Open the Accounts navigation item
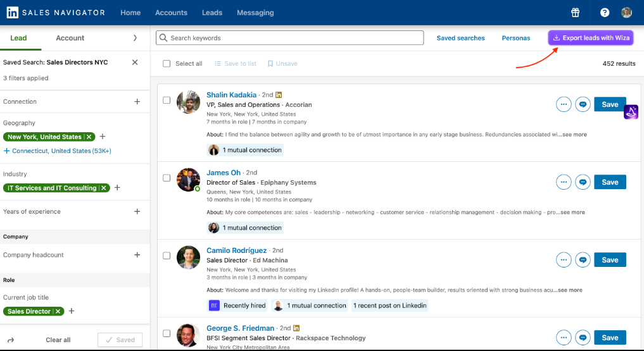The image size is (644, 351). [171, 13]
